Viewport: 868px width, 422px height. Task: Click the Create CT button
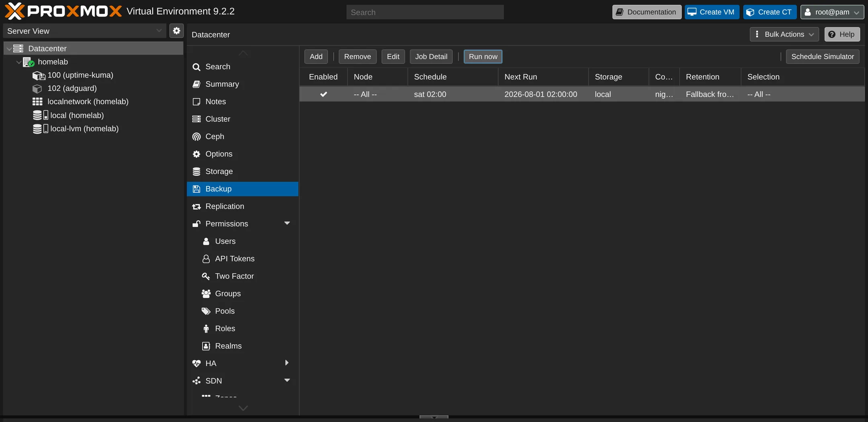(770, 12)
